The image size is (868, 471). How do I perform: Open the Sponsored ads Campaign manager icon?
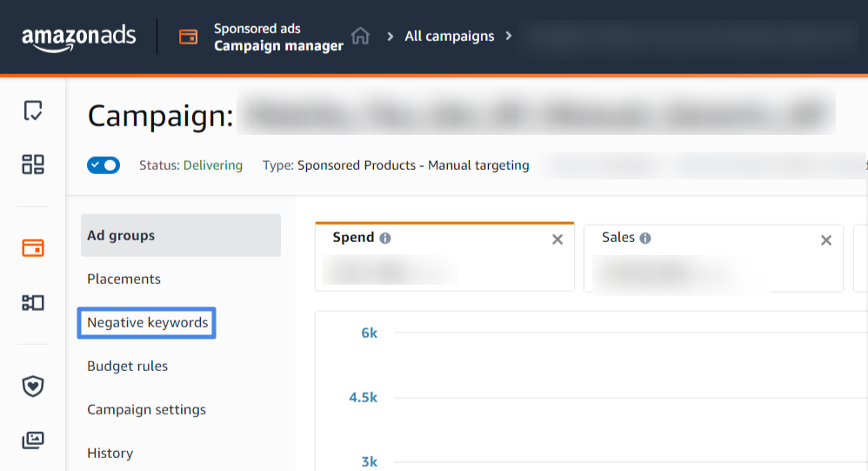pyautogui.click(x=188, y=37)
